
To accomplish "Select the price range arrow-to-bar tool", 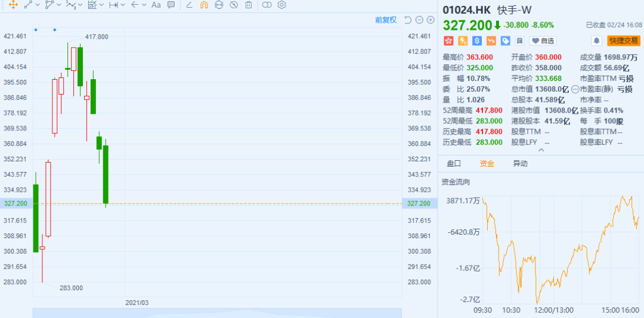I will [x=113, y=5].
